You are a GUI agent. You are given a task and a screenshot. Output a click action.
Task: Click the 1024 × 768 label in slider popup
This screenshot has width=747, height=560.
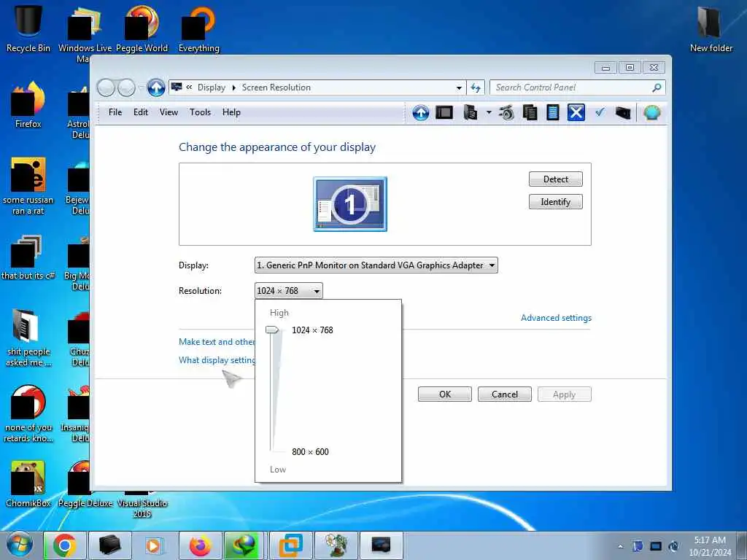[x=312, y=330]
